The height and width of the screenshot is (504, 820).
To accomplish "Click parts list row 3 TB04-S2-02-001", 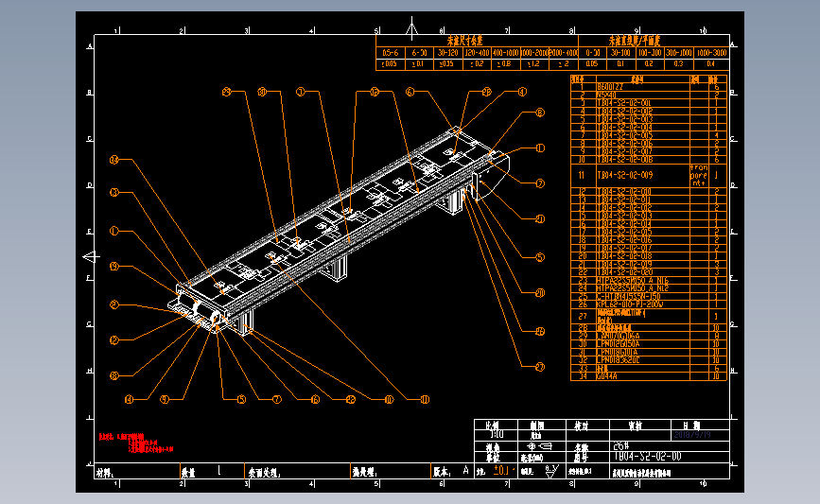I will point(649,103).
